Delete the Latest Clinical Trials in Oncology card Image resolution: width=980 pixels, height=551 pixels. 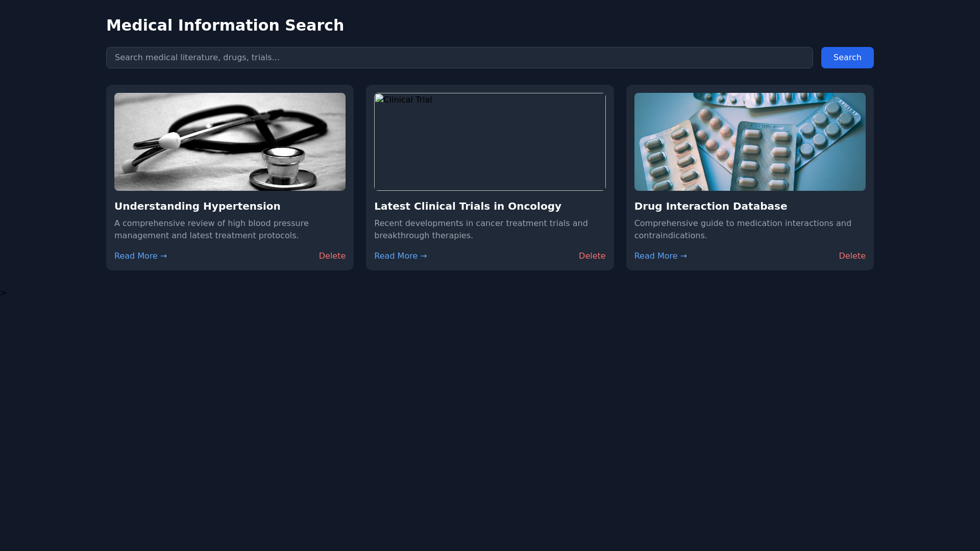[x=592, y=256]
